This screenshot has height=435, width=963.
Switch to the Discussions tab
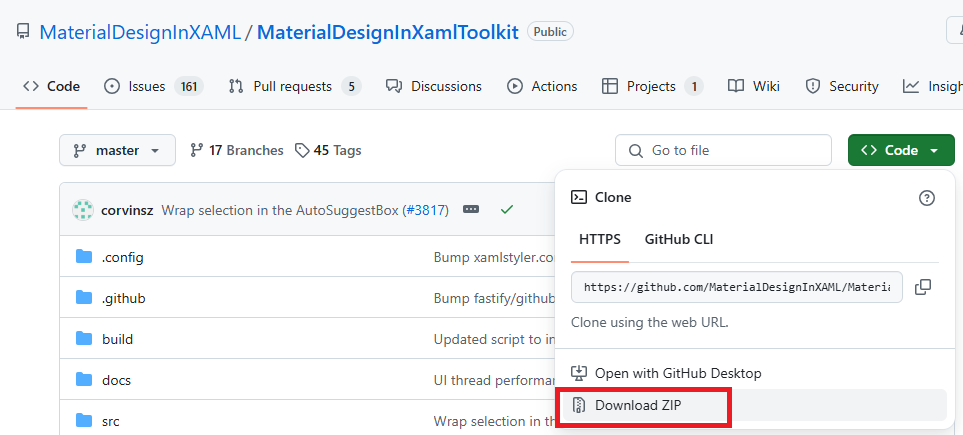coord(434,87)
